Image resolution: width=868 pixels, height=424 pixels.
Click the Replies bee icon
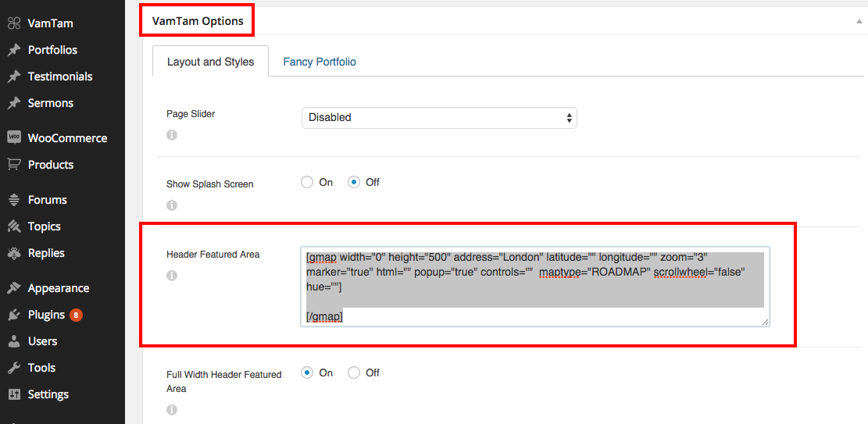point(14,253)
